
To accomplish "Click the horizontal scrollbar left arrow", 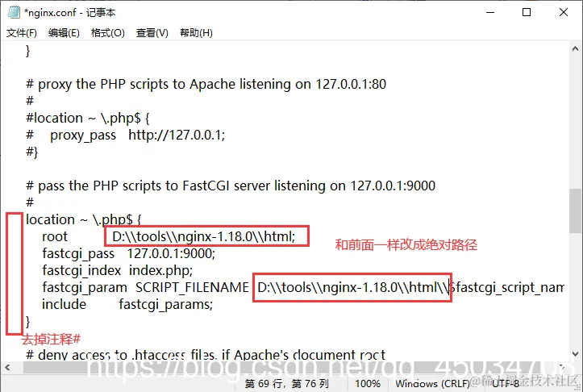I will pyautogui.click(x=7, y=368).
